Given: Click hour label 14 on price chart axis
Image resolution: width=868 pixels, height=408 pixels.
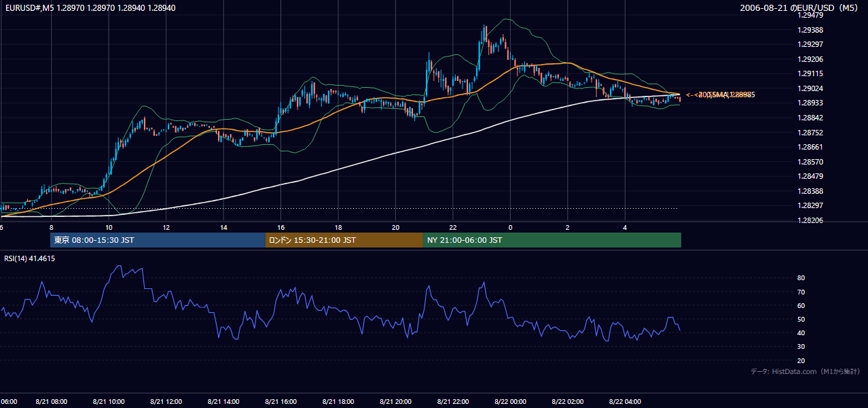Looking at the screenshot, I should pos(223,228).
